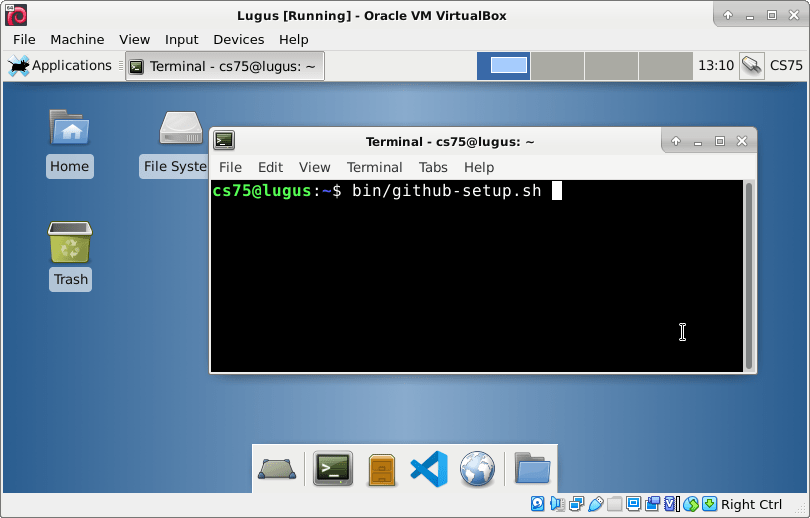
Task: Shade the VirtualBox window with the up-arrow button
Action: pyautogui.click(x=727, y=15)
